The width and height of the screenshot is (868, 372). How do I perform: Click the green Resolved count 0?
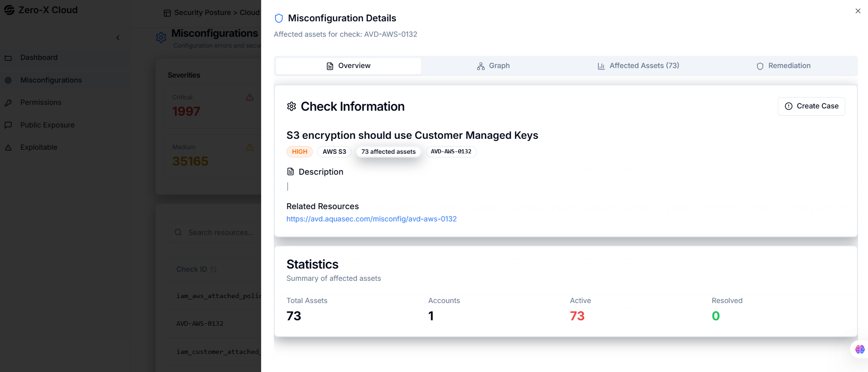point(716,316)
